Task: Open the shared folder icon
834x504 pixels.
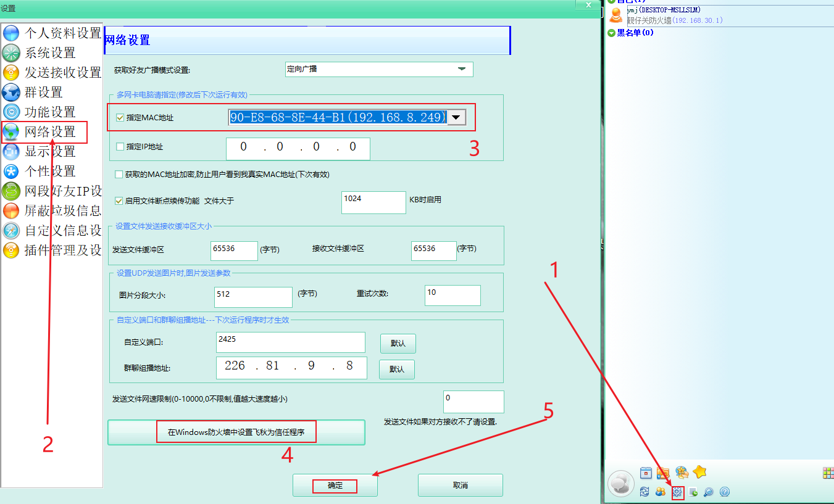Action: pos(663,473)
